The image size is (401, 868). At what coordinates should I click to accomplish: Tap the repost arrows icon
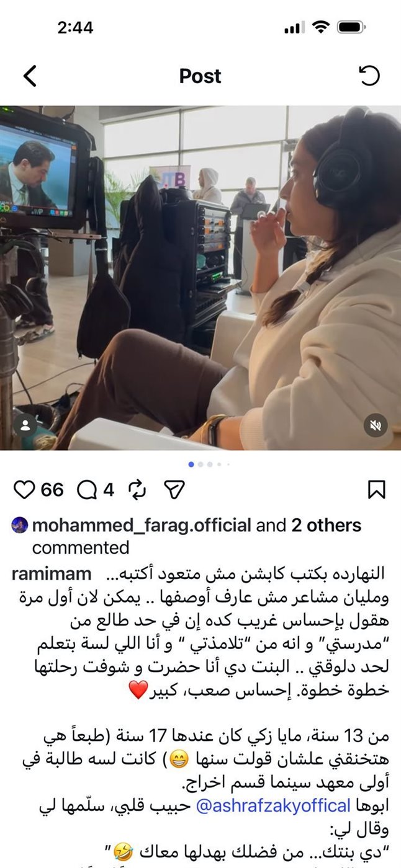[137, 490]
